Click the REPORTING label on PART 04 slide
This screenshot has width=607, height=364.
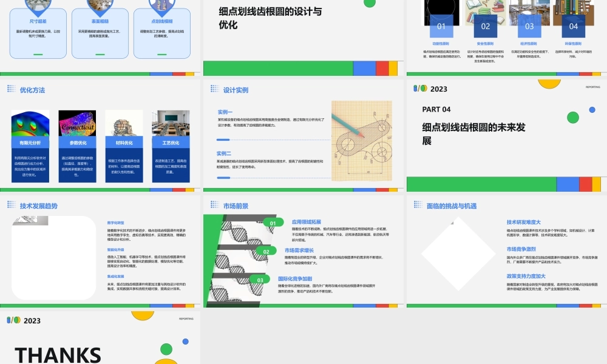tap(592, 87)
